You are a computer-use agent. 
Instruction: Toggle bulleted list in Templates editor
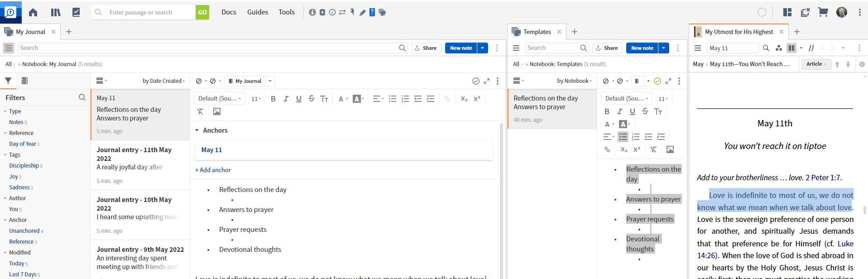623,137
